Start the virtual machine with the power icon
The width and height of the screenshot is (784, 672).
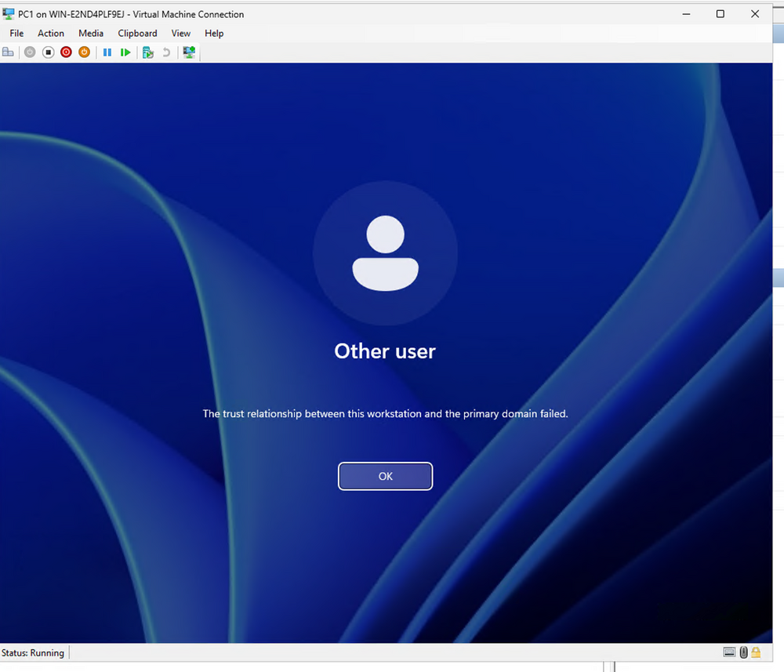point(29,52)
